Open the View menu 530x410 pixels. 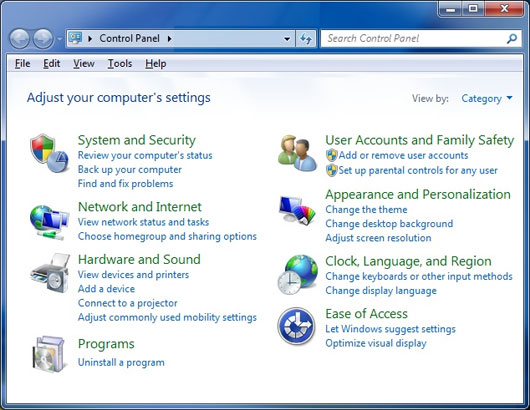pos(84,64)
